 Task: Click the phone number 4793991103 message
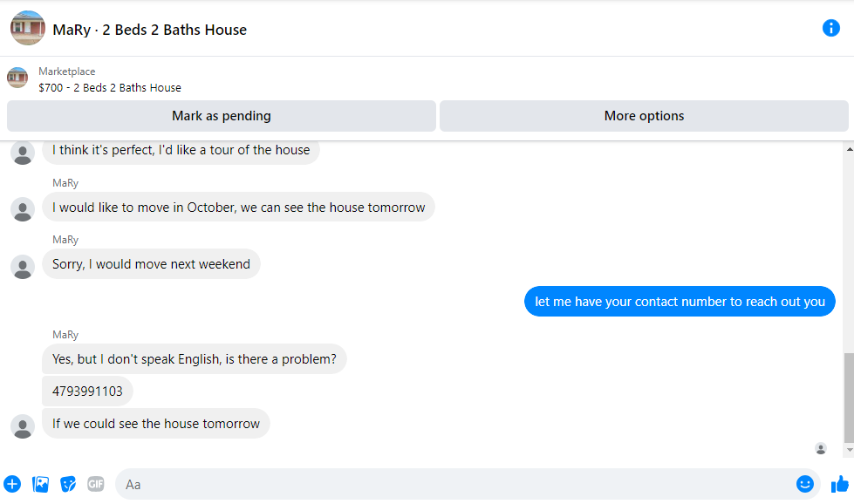click(x=87, y=392)
